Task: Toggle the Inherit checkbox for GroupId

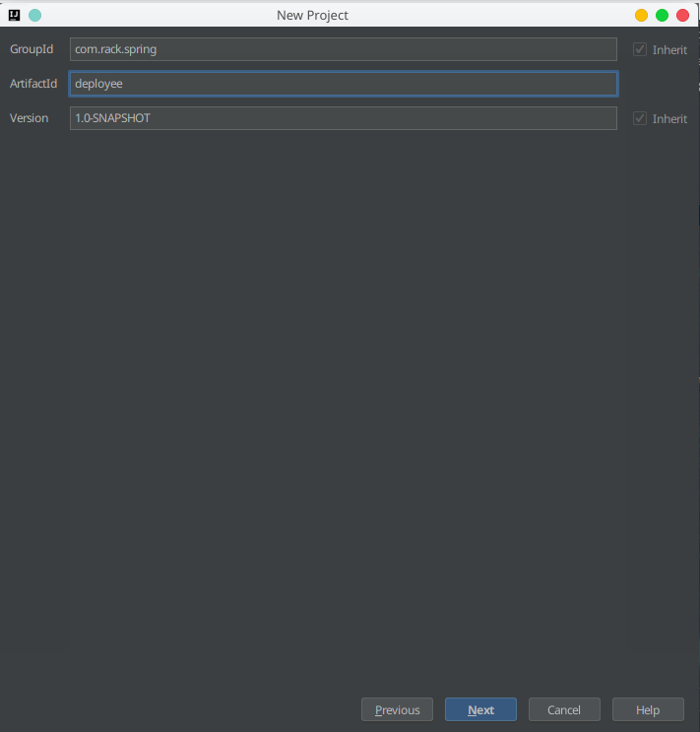Action: click(x=640, y=49)
